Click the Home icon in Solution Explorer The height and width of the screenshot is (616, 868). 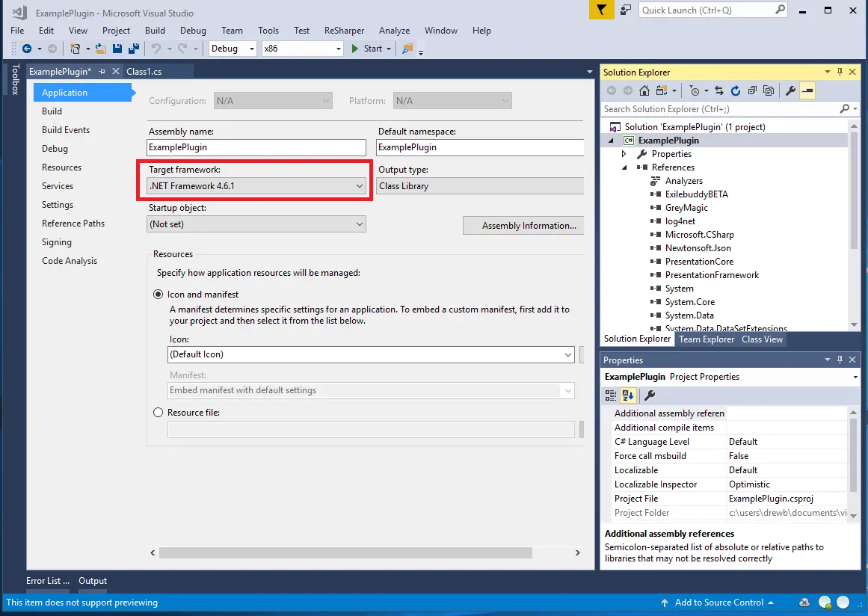point(644,90)
